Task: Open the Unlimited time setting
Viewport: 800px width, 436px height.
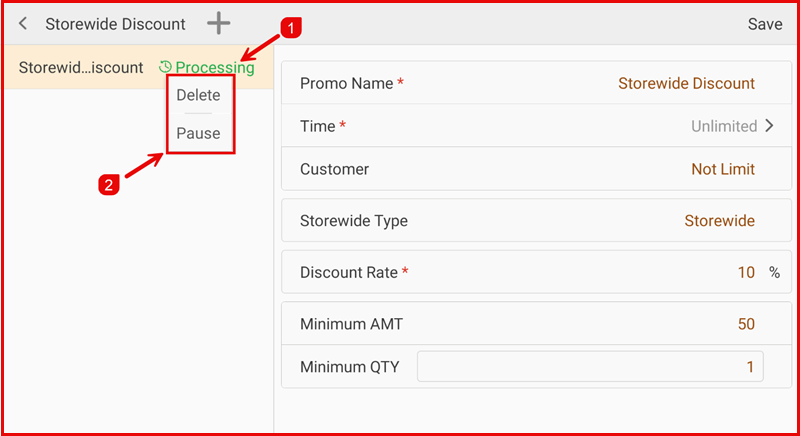Action: 723,126
